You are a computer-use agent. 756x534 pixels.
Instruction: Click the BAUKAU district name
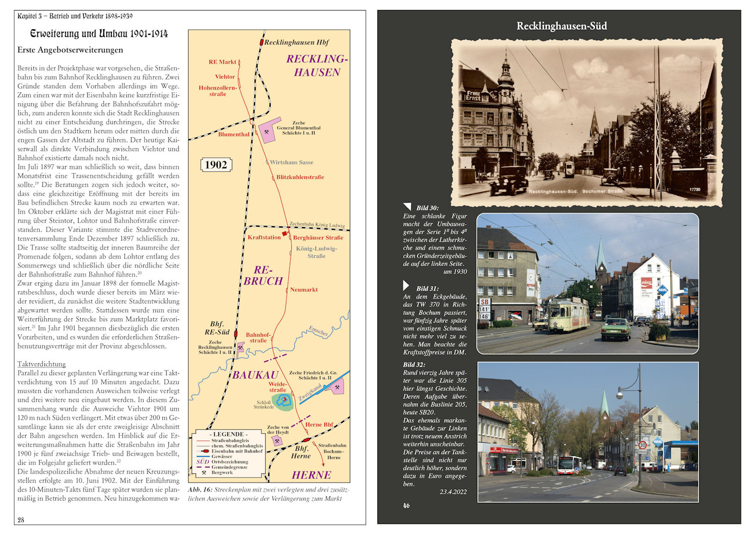click(255, 375)
